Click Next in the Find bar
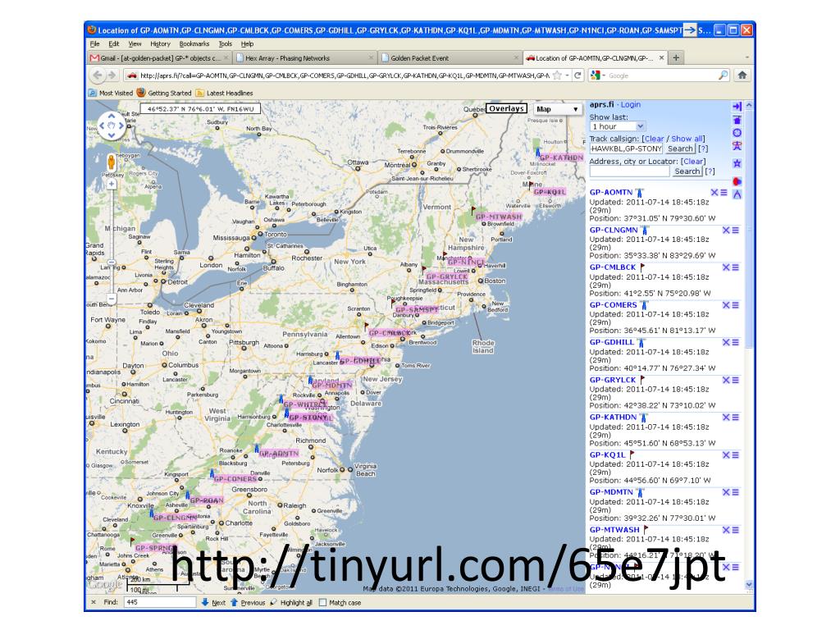The width and height of the screenshot is (840, 630). click(x=213, y=602)
